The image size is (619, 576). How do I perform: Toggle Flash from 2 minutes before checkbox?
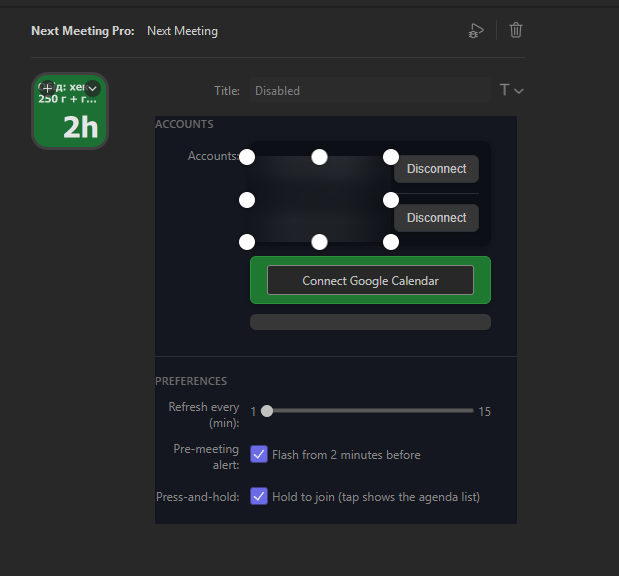coord(259,454)
